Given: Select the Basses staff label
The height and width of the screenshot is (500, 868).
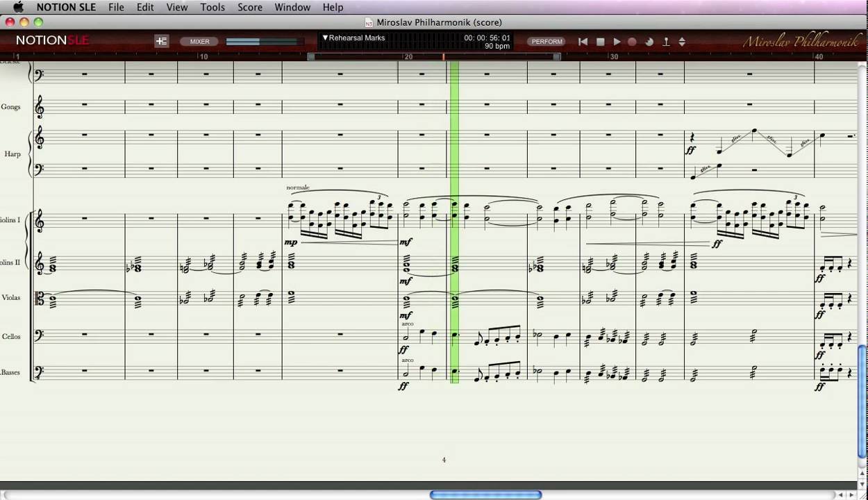Looking at the screenshot, I should tap(10, 373).
